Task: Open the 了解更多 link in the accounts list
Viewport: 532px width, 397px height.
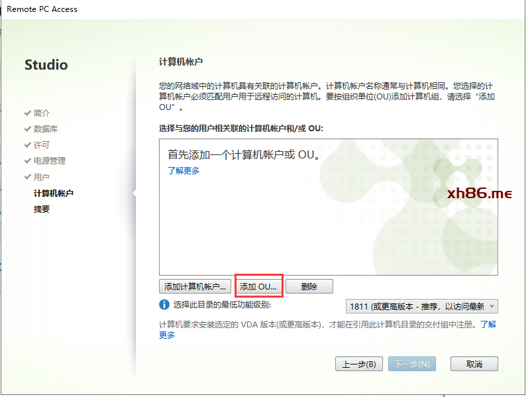Action: pos(184,170)
